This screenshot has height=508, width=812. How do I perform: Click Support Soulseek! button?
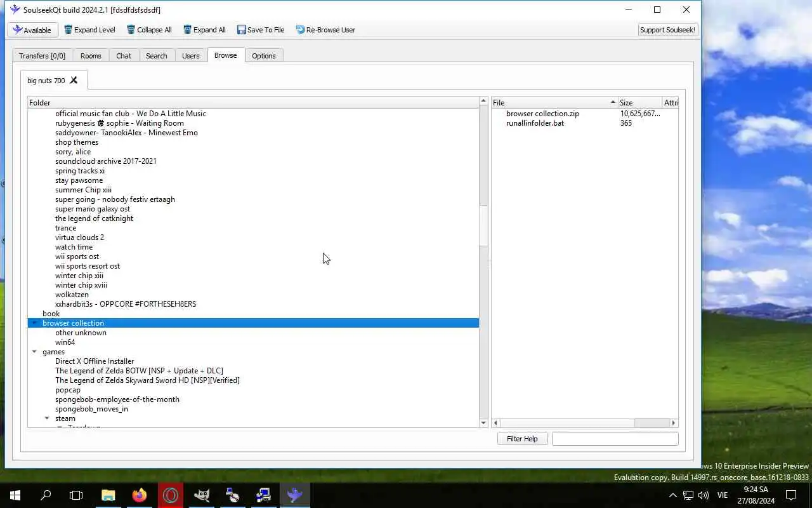(668, 30)
